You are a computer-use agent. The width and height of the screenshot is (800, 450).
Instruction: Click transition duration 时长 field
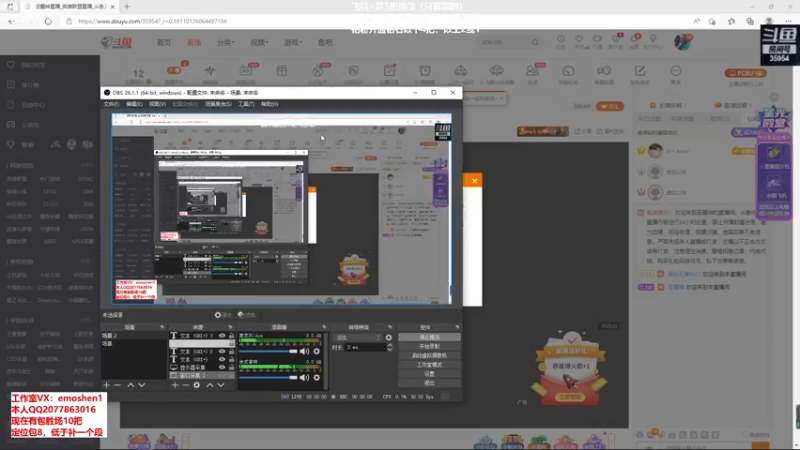tap(365, 347)
